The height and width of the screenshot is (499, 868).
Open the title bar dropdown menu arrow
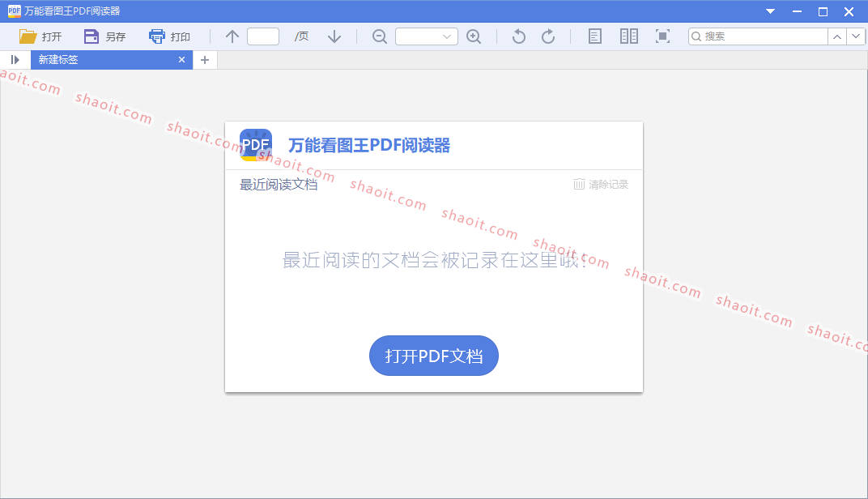pyautogui.click(x=770, y=11)
